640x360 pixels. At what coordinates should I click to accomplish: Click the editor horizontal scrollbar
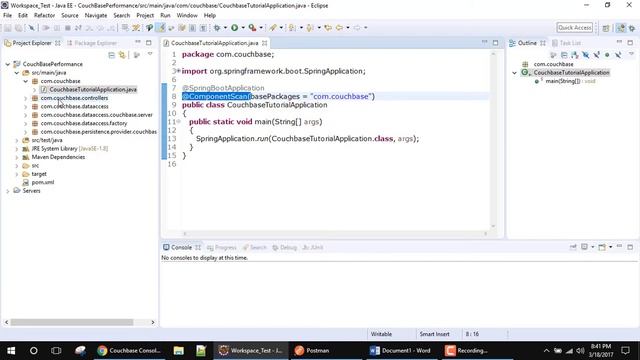click(335, 234)
